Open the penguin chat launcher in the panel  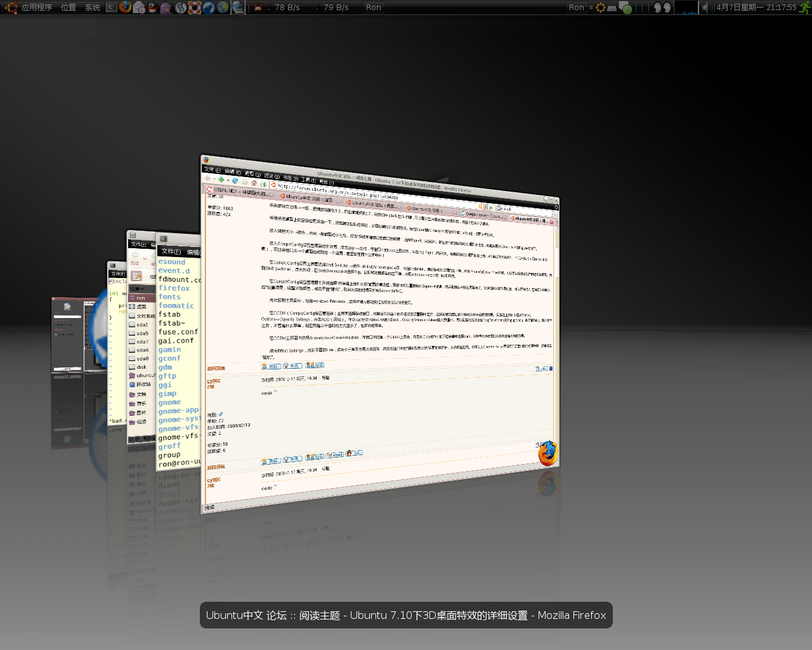[x=152, y=8]
